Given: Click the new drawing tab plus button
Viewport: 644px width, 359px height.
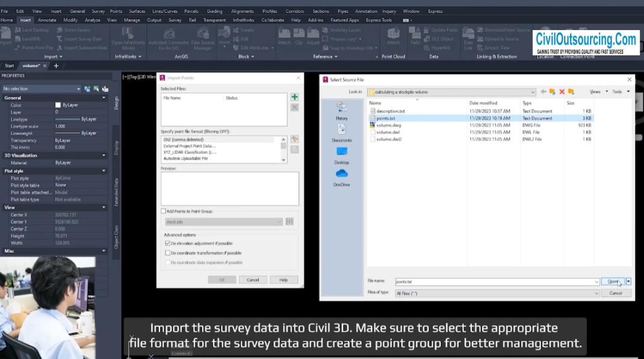Looking at the screenshot, I should click(56, 66).
